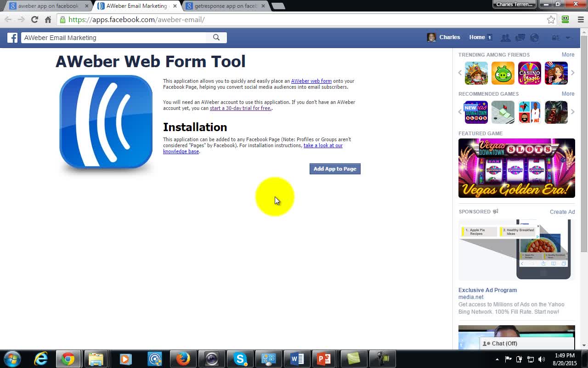Open the basketball players game icon
Image resolution: width=588 pixels, height=368 pixels.
530,112
